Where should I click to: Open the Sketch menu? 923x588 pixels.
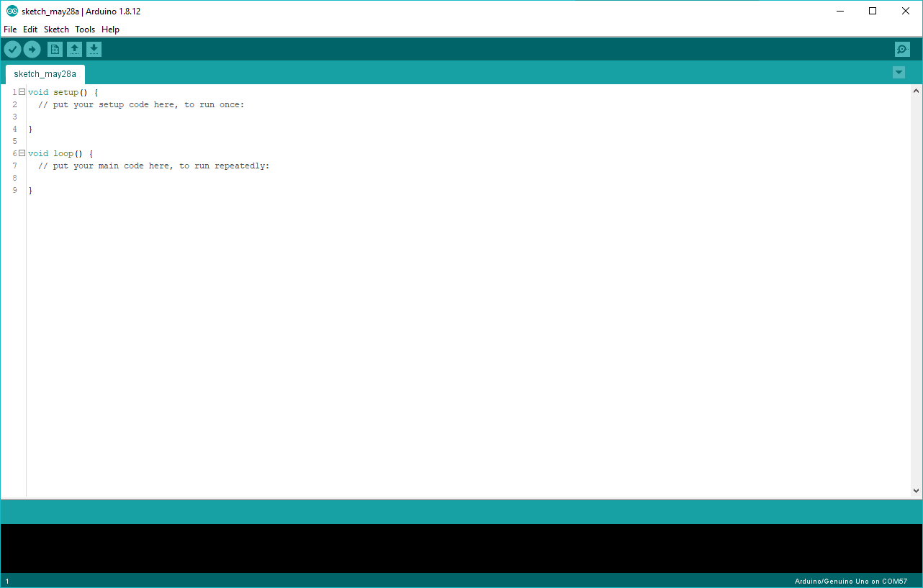click(x=56, y=29)
